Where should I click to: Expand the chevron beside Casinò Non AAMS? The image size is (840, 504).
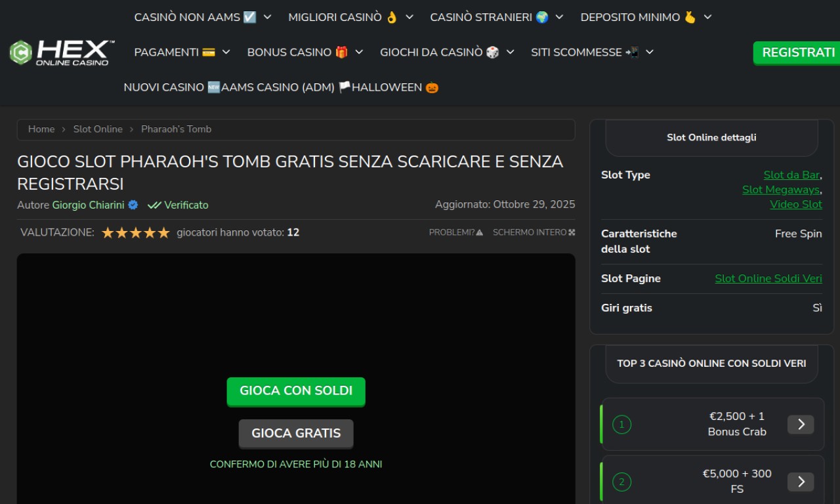[x=267, y=17]
